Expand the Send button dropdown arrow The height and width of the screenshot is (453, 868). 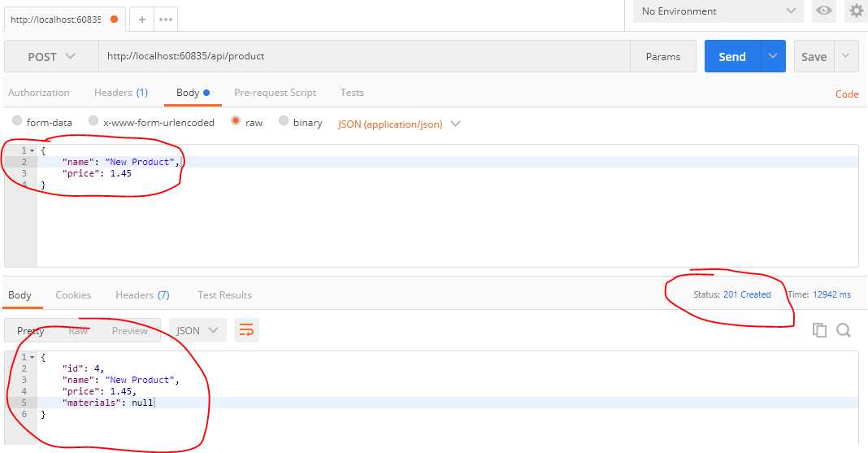[x=773, y=56]
